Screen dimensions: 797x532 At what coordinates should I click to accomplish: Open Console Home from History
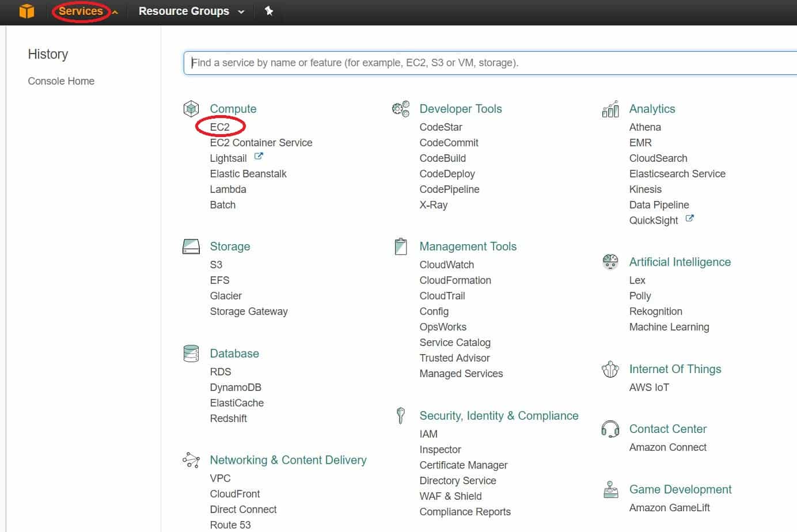point(61,81)
